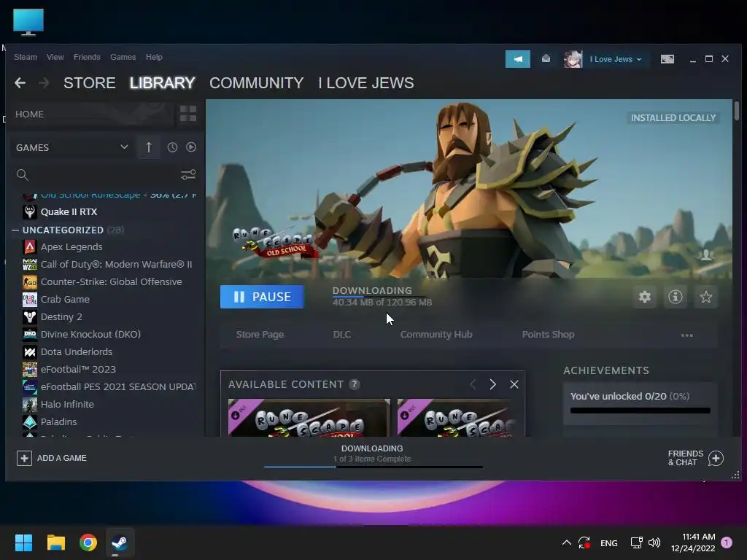Open the Help menu
Viewport: 747px width, 560px height.
click(x=154, y=57)
